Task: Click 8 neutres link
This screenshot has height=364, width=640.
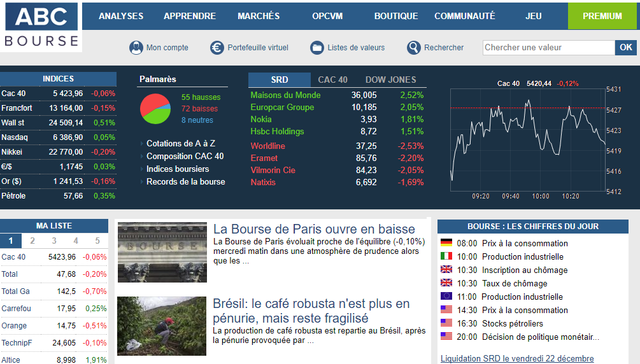Action: (x=197, y=120)
